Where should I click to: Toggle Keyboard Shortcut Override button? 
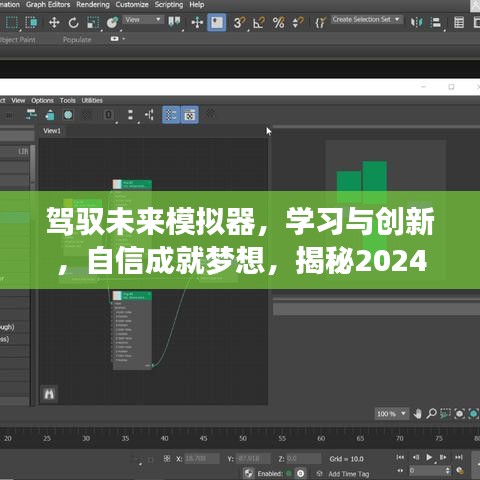[217, 22]
